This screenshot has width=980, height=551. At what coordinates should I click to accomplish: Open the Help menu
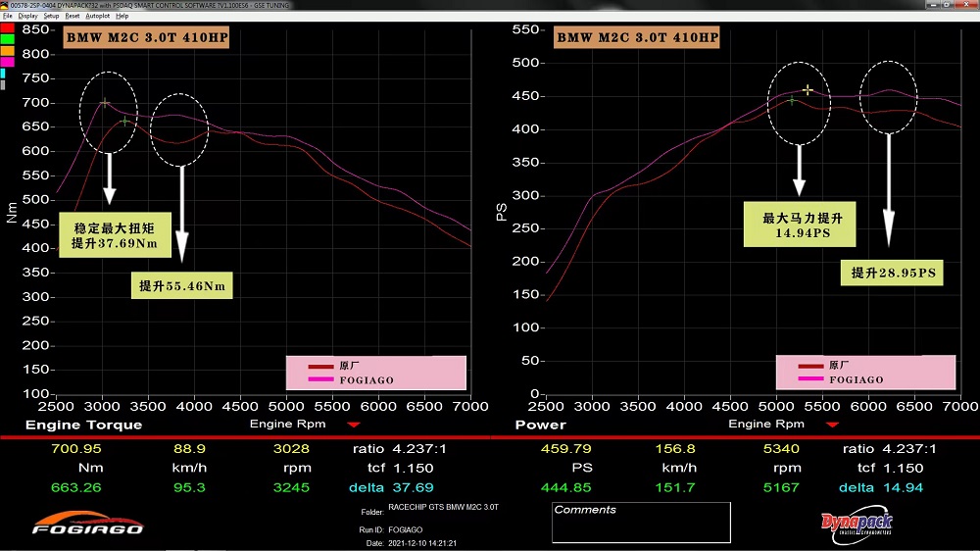point(122,16)
